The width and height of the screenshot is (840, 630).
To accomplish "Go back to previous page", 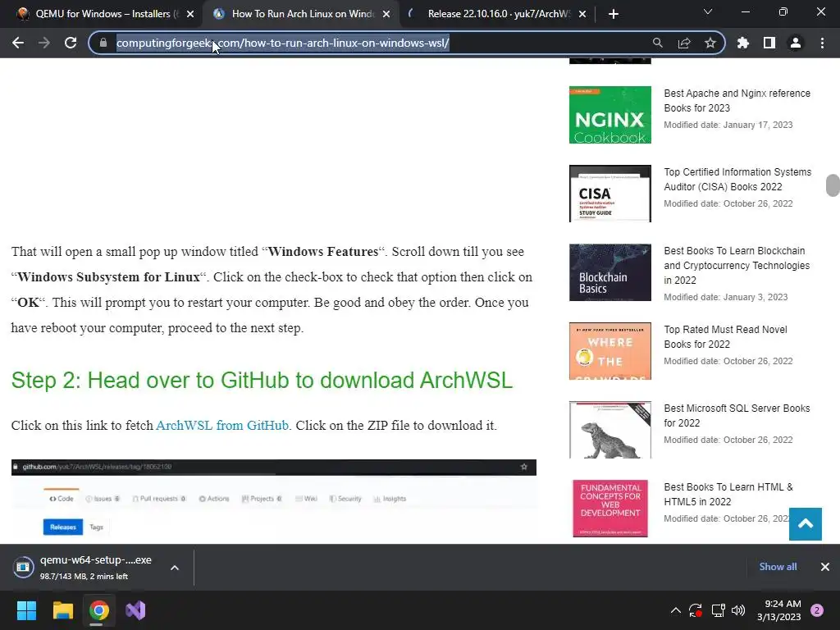I will tap(18, 43).
